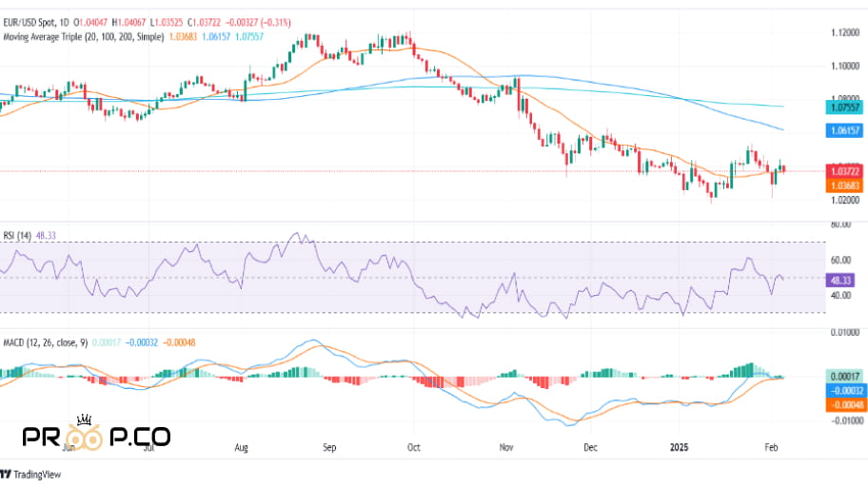Click legend value 1.03683 beside Moving Average Triple
The image size is (868, 488).
[x=183, y=36]
